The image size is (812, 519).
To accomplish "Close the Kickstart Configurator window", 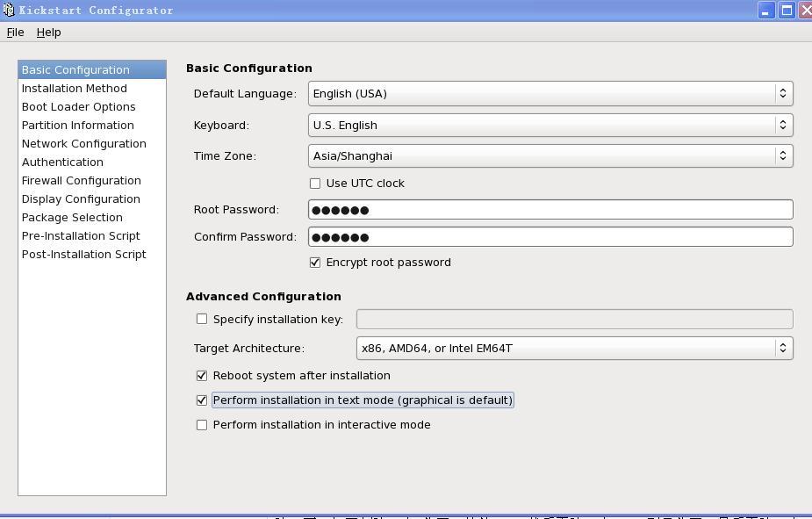I will 806,11.
